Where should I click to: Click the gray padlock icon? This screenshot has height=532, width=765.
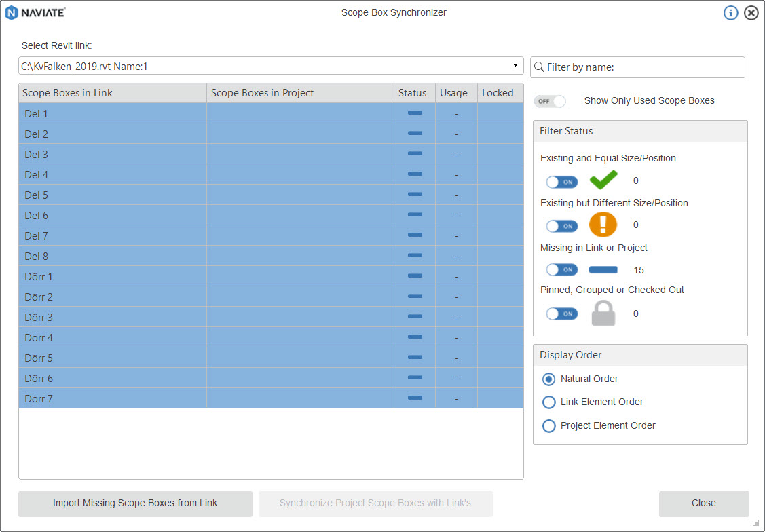603,313
